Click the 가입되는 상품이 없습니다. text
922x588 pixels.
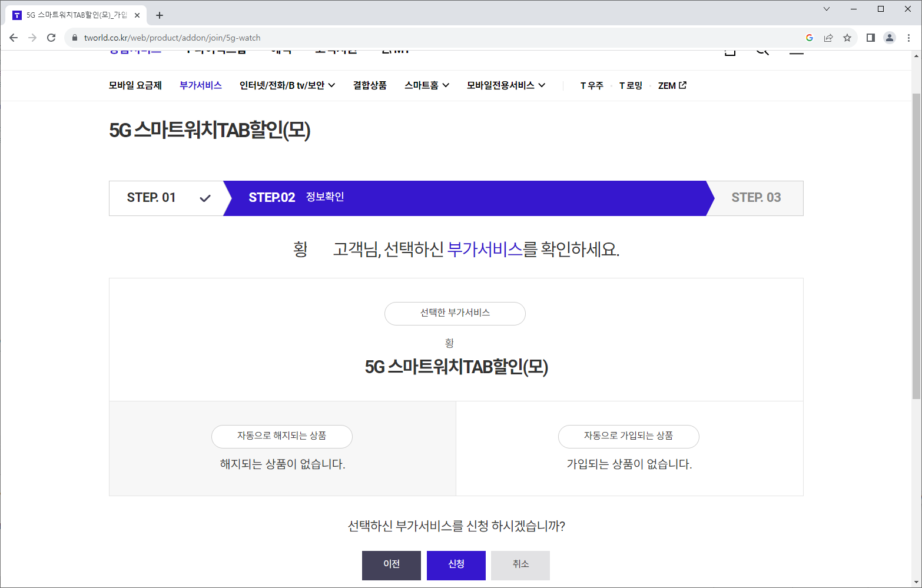pos(629,464)
